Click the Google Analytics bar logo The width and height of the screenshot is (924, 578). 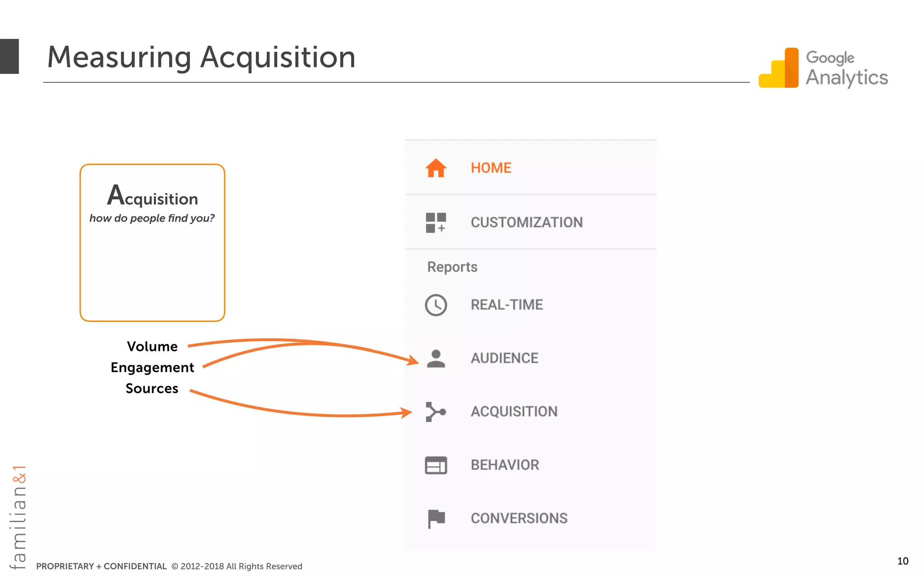pyautogui.click(x=778, y=68)
